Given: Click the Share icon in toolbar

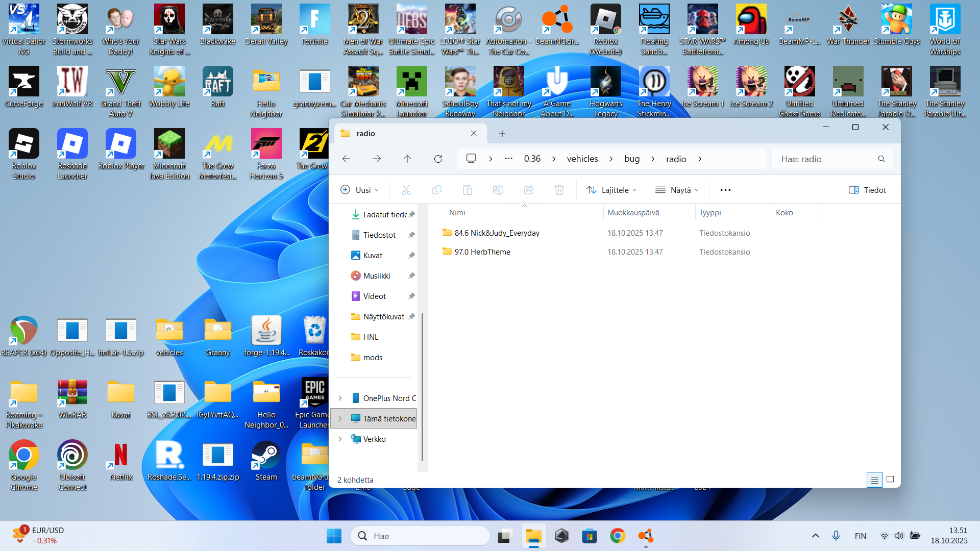Looking at the screenshot, I should pos(529,190).
